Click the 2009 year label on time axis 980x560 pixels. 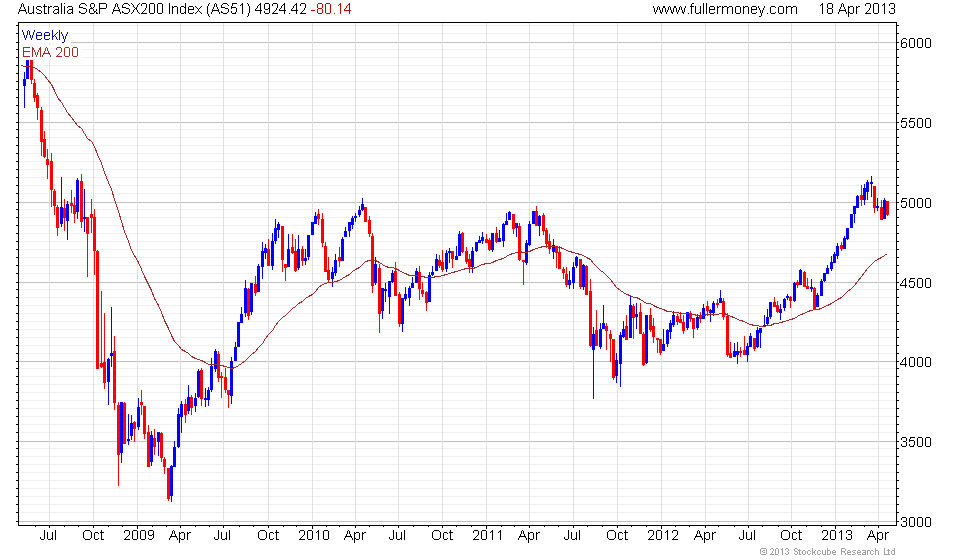139,535
